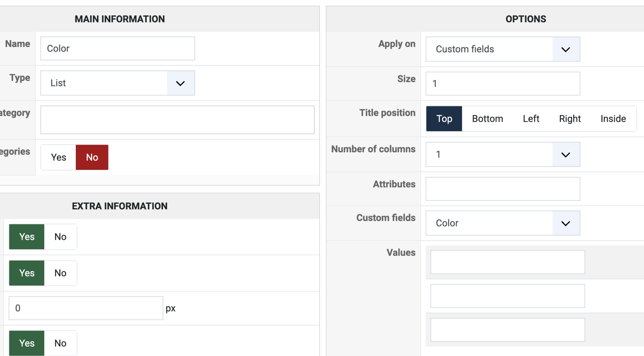
Task: Select Top title position
Action: tap(444, 119)
